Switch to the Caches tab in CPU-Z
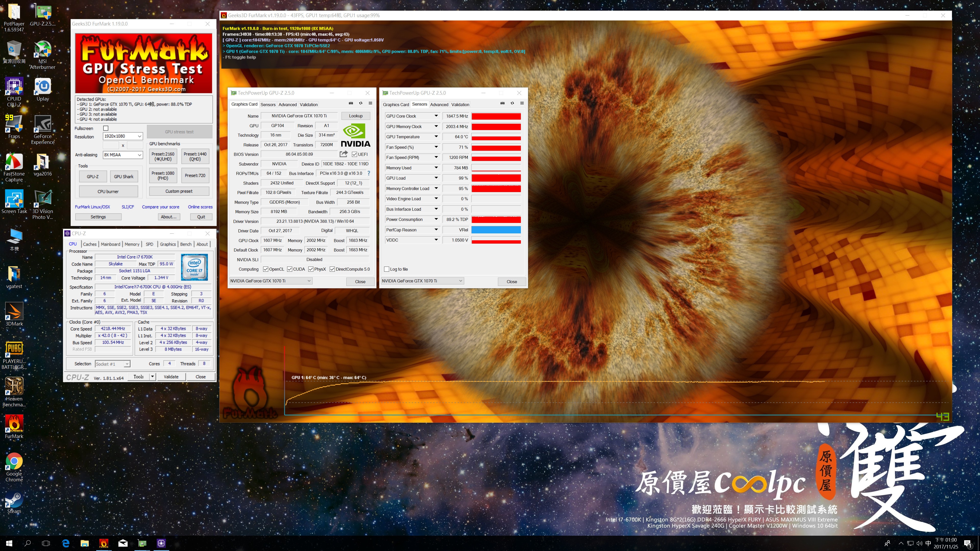Screen dimensions: 980x551 (90, 244)
